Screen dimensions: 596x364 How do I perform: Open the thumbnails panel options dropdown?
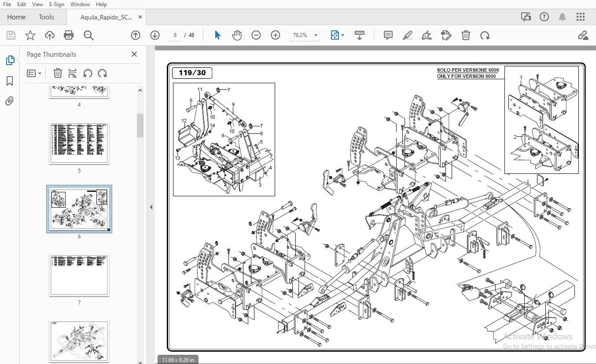point(34,74)
